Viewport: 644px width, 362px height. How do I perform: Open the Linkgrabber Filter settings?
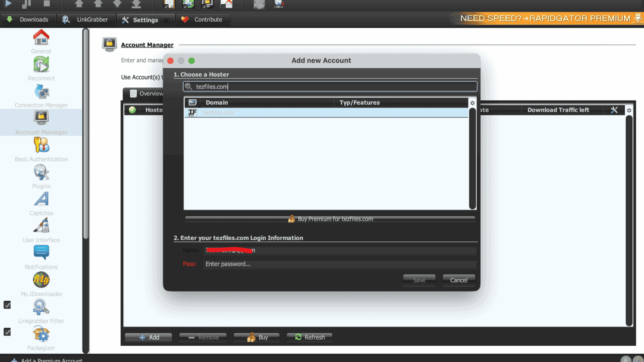(x=41, y=312)
